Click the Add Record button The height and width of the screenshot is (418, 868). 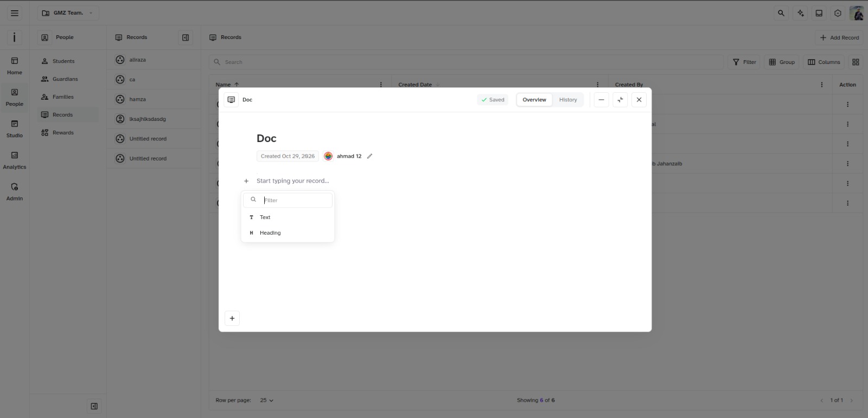tap(839, 37)
